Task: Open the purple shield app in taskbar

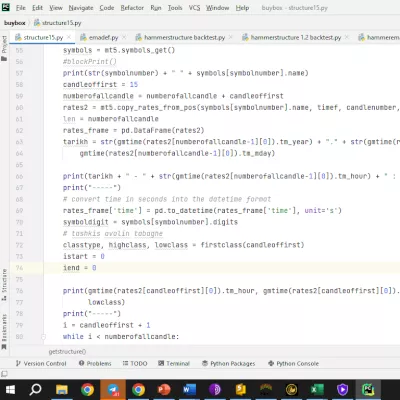Action: coord(342,389)
